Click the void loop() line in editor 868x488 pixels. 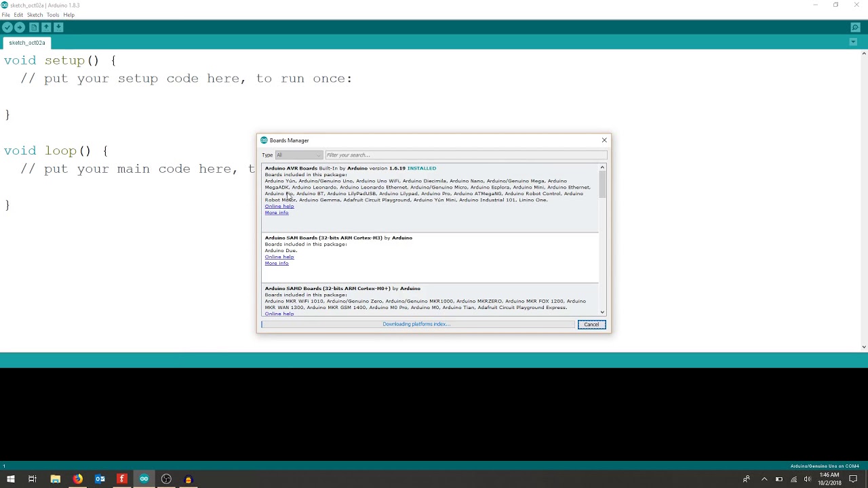tap(56, 150)
